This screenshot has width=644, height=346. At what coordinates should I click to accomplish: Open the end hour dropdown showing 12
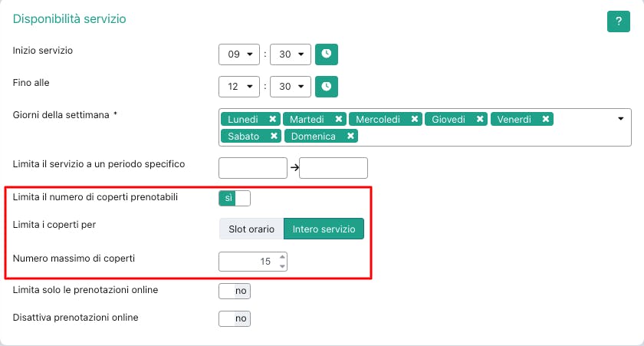pos(239,86)
